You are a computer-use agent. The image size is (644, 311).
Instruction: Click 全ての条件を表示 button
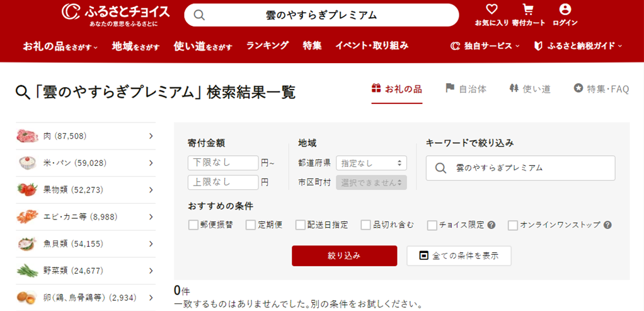click(x=459, y=256)
